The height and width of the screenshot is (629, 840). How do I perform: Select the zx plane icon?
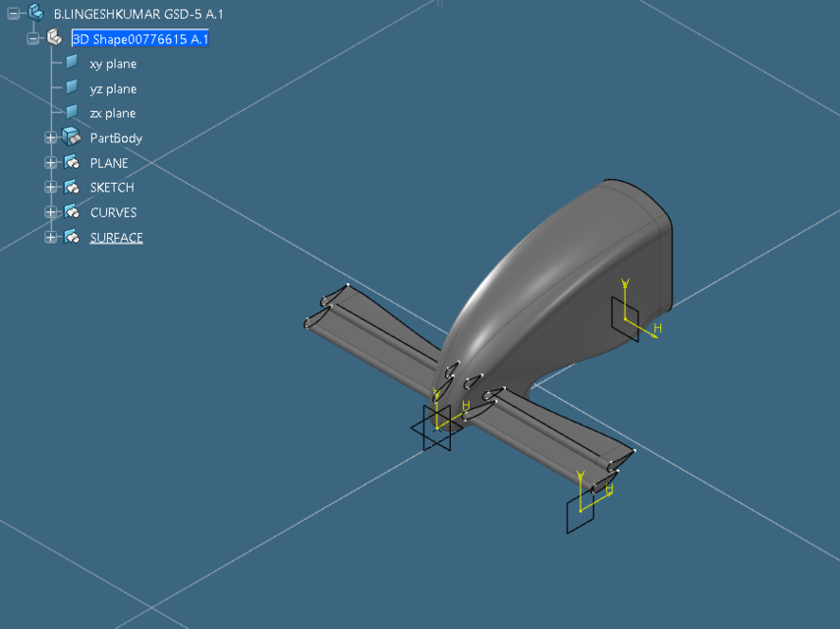coord(71,112)
